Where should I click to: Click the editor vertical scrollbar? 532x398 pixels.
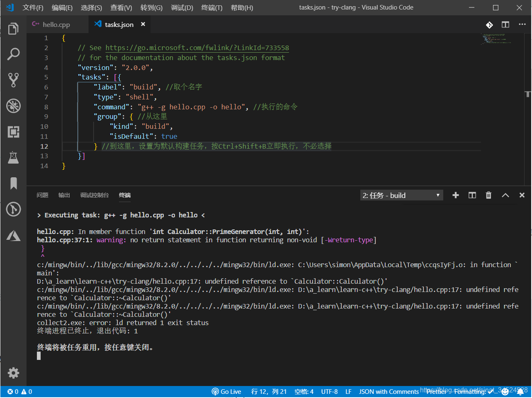[528, 110]
